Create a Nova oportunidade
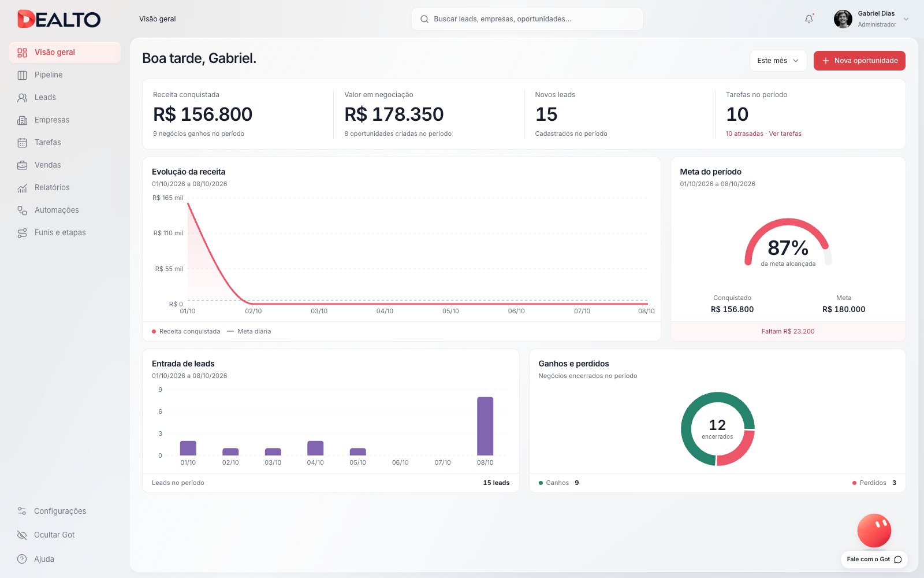Image resolution: width=924 pixels, height=578 pixels. pyautogui.click(x=859, y=61)
